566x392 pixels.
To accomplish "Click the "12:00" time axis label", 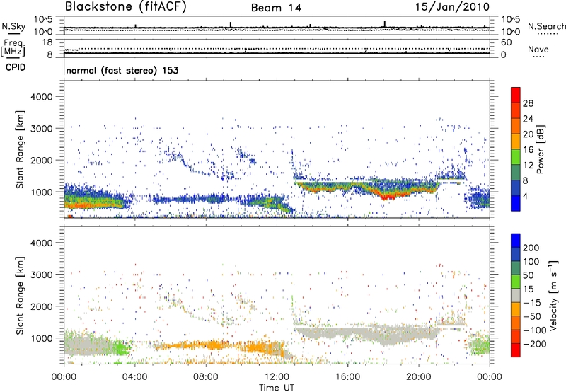I will click(x=277, y=377).
